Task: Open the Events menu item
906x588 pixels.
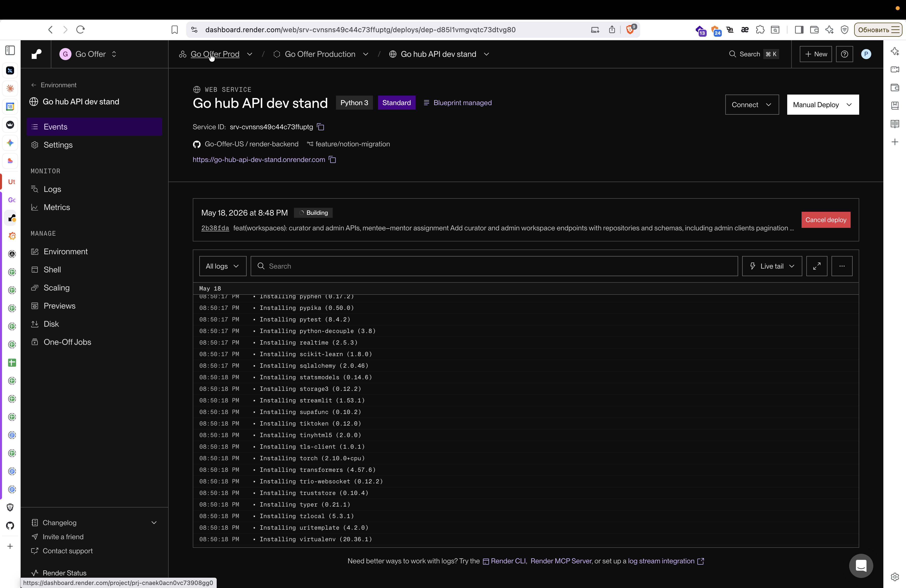Action: (94, 127)
